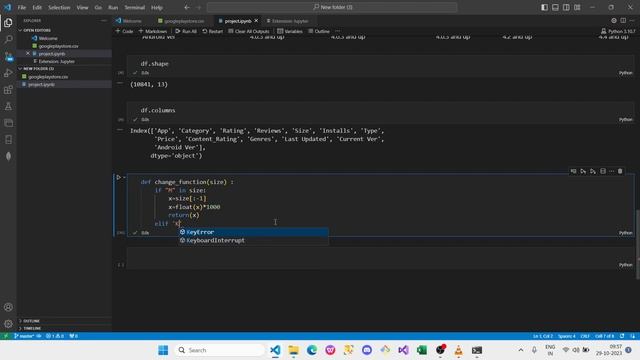Select Python 3.10.7 kernel picker
Viewport: 640px width, 360px height.
click(618, 31)
